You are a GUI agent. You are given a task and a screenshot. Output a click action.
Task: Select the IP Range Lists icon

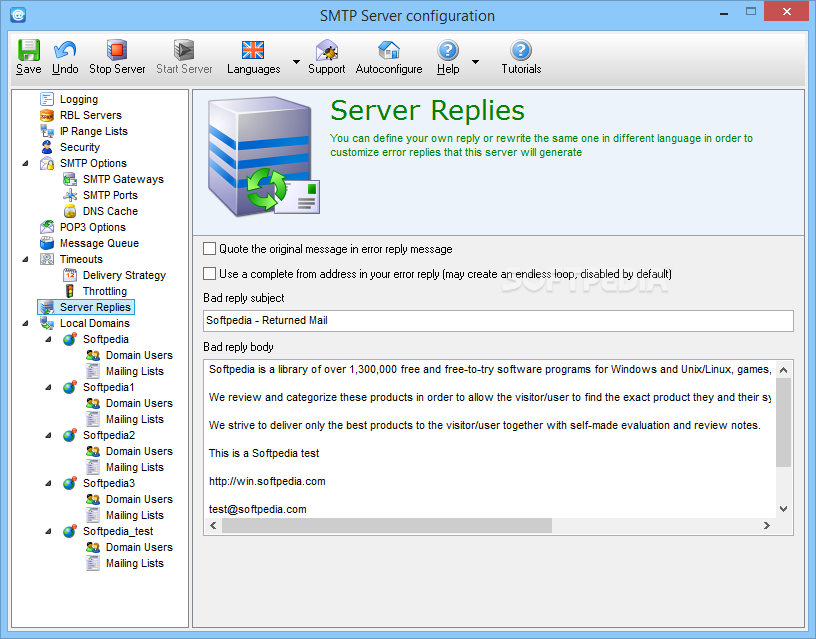pyautogui.click(x=47, y=131)
